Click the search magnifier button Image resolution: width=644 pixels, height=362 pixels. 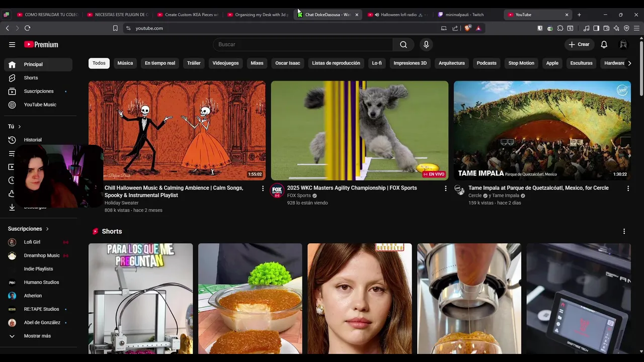point(404,44)
